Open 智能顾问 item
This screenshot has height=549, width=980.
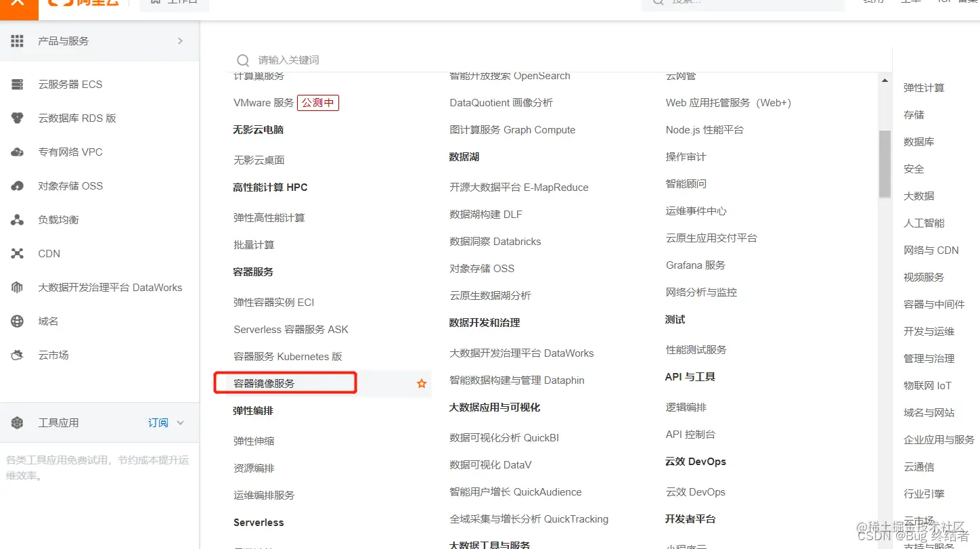click(x=686, y=184)
